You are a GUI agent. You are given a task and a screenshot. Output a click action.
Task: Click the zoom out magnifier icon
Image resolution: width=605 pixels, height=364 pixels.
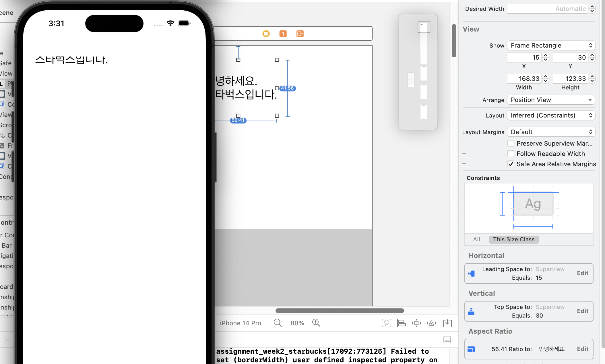click(278, 323)
